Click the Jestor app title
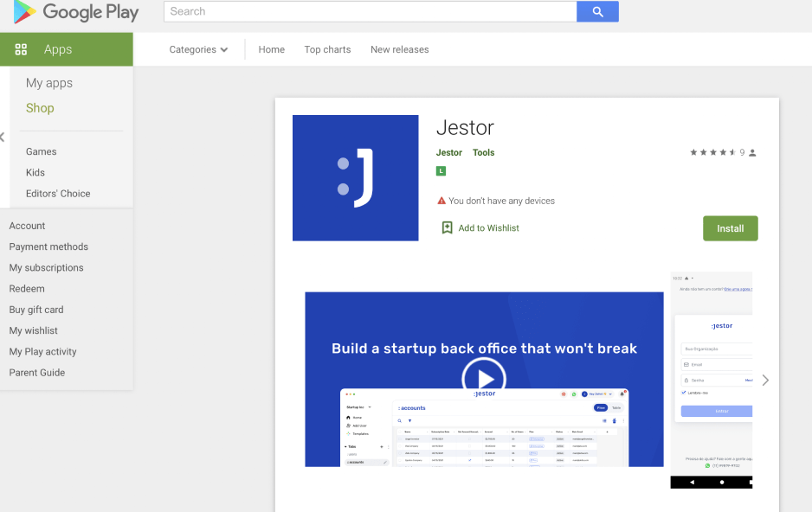This screenshot has width=812, height=512. click(x=465, y=128)
